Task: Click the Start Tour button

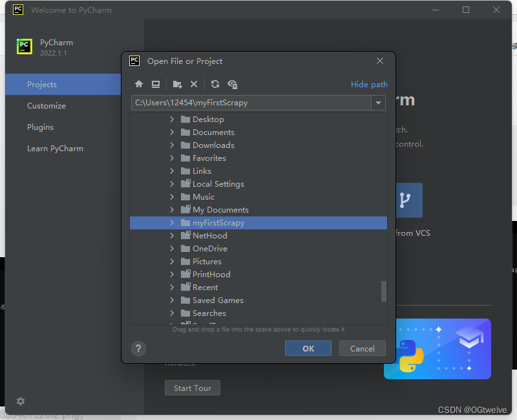Action: (193, 388)
